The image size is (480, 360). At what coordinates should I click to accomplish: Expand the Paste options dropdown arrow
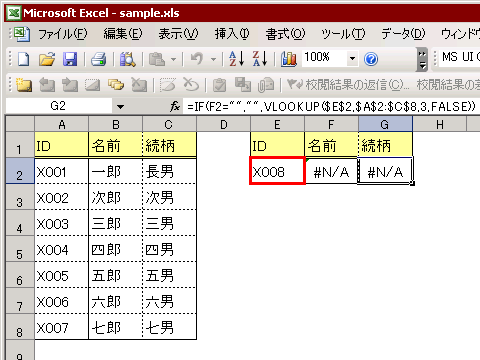[173, 60]
